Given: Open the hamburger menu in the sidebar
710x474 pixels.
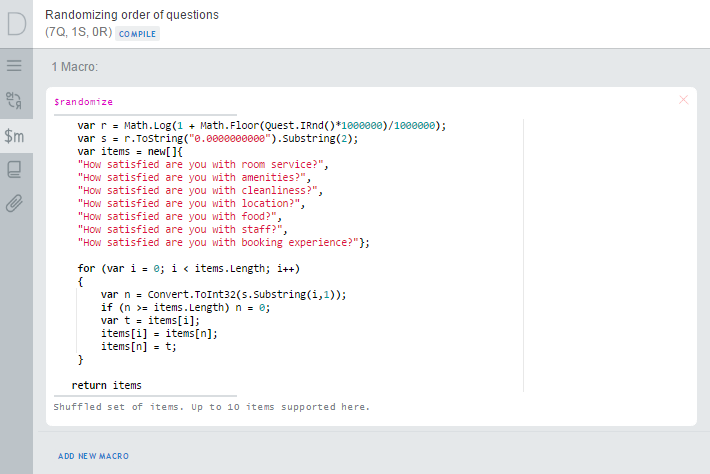Looking at the screenshot, I should tap(15, 66).
